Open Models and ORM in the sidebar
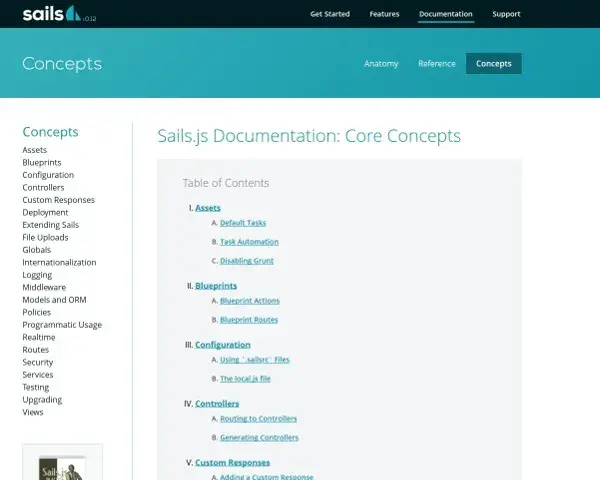Screen dimensions: 600x480 [x=54, y=300]
